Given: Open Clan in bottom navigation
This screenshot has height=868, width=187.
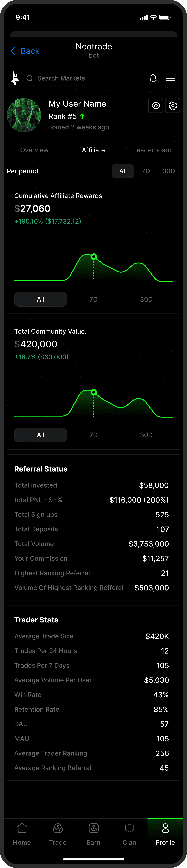Looking at the screenshot, I should (129, 833).
